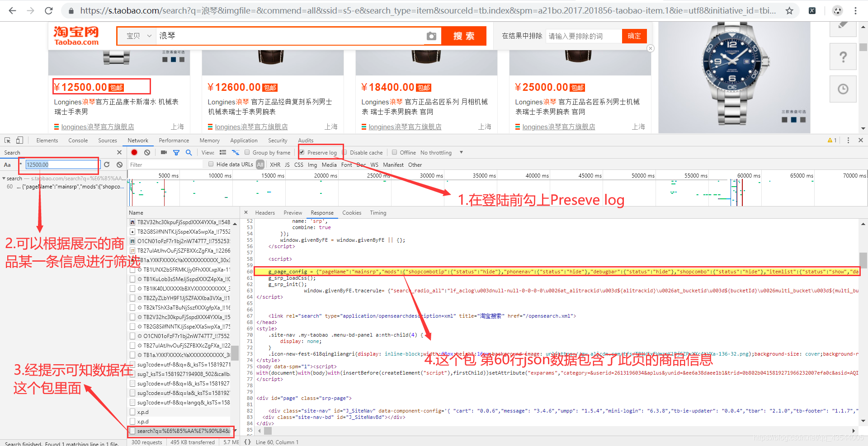Open the 宝贝 search type dropdown
Image resolution: width=868 pixels, height=446 pixels.
pos(138,36)
